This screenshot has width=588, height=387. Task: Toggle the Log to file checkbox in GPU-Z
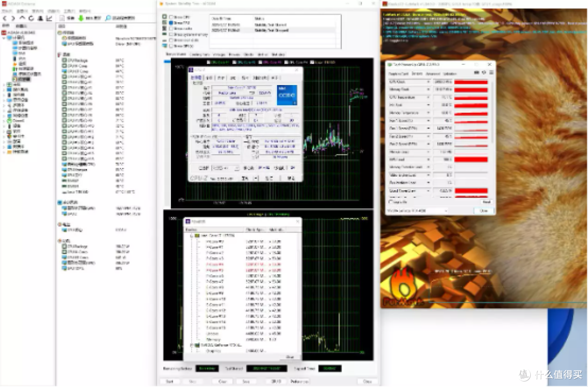point(391,202)
